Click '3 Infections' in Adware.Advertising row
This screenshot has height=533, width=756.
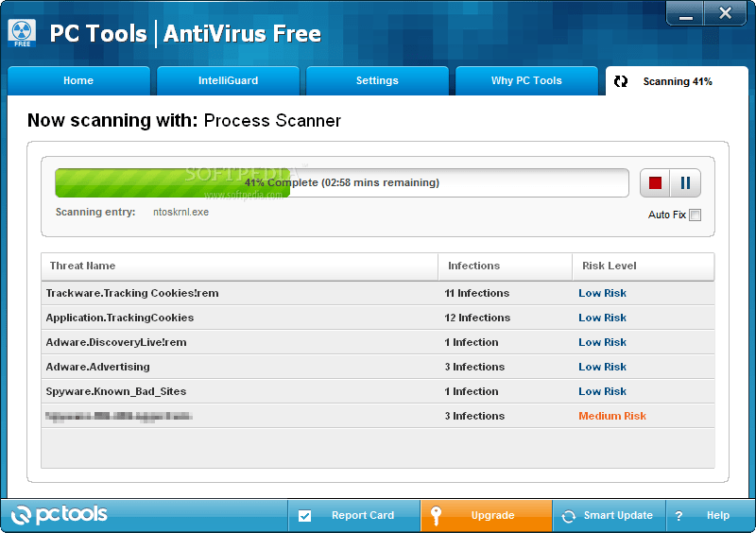[x=474, y=367]
